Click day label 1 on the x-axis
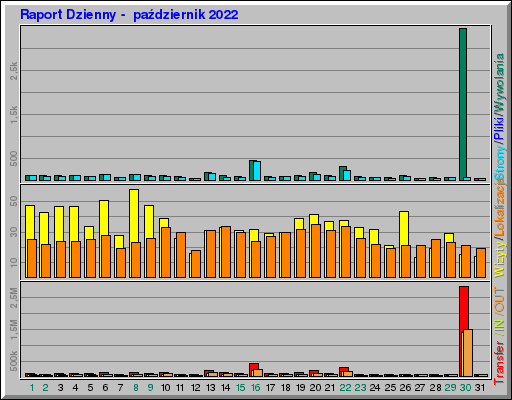512x400 pixels. tap(32, 388)
